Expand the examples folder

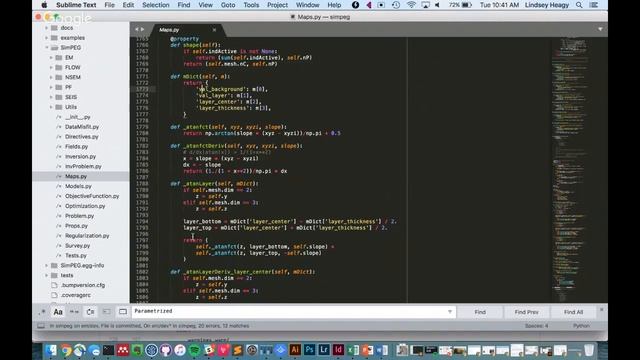[x=47, y=38]
